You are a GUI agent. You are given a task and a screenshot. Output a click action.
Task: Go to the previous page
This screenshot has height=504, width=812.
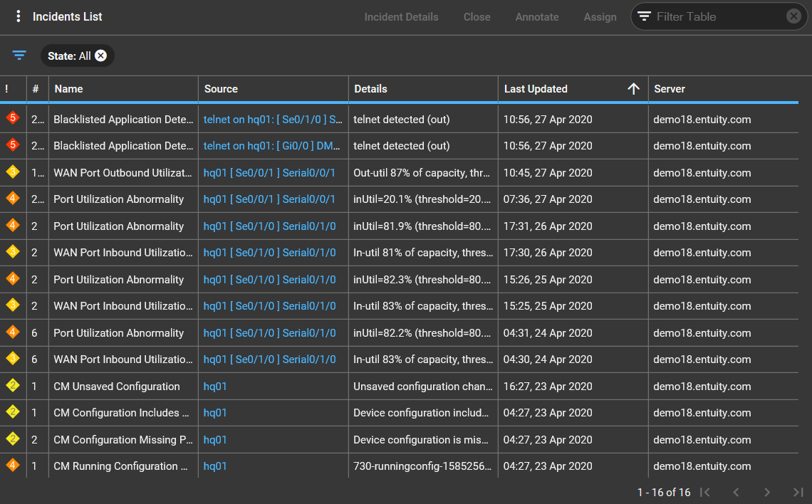[x=736, y=492]
